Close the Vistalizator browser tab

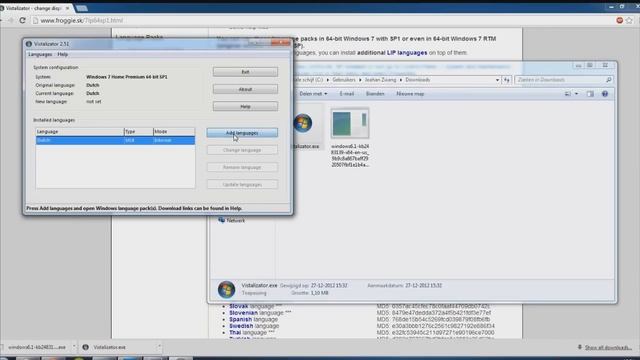coord(67,8)
